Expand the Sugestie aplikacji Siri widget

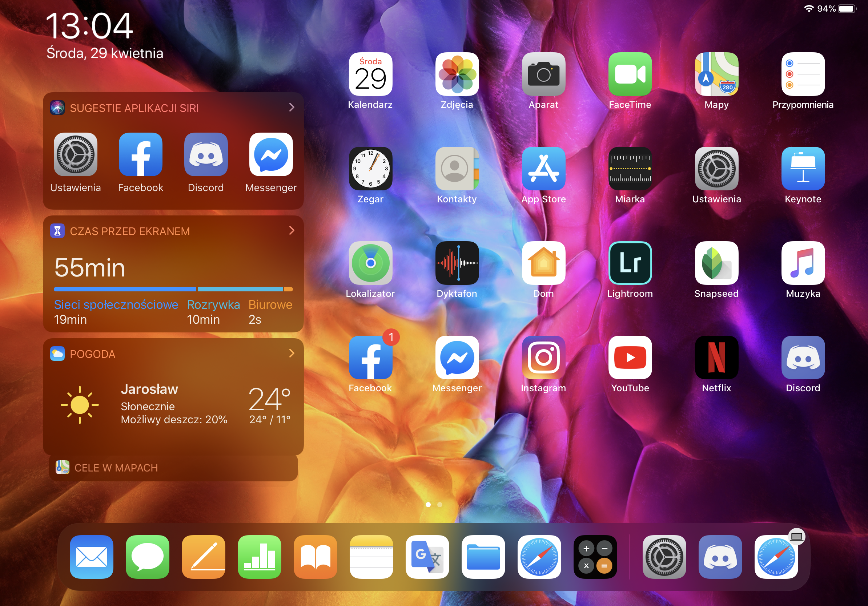292,107
